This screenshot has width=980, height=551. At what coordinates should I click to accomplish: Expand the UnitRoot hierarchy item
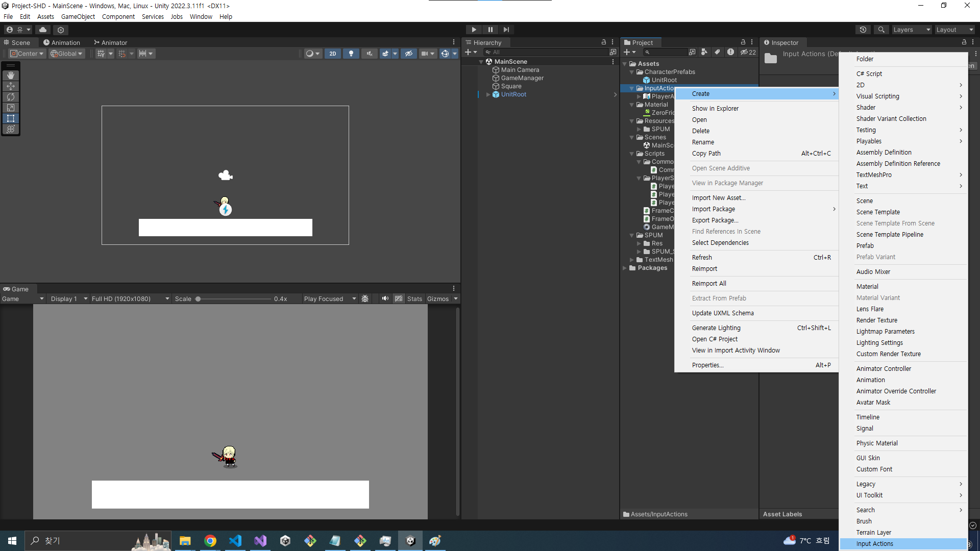[488, 94]
